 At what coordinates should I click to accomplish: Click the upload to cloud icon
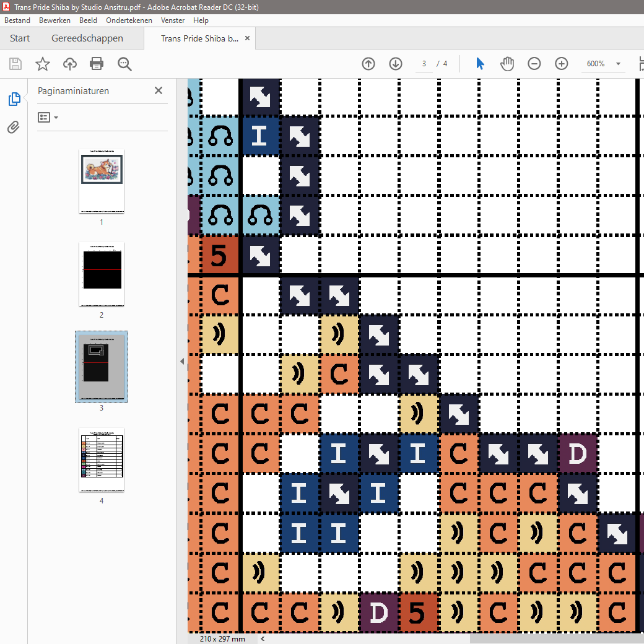[70, 64]
